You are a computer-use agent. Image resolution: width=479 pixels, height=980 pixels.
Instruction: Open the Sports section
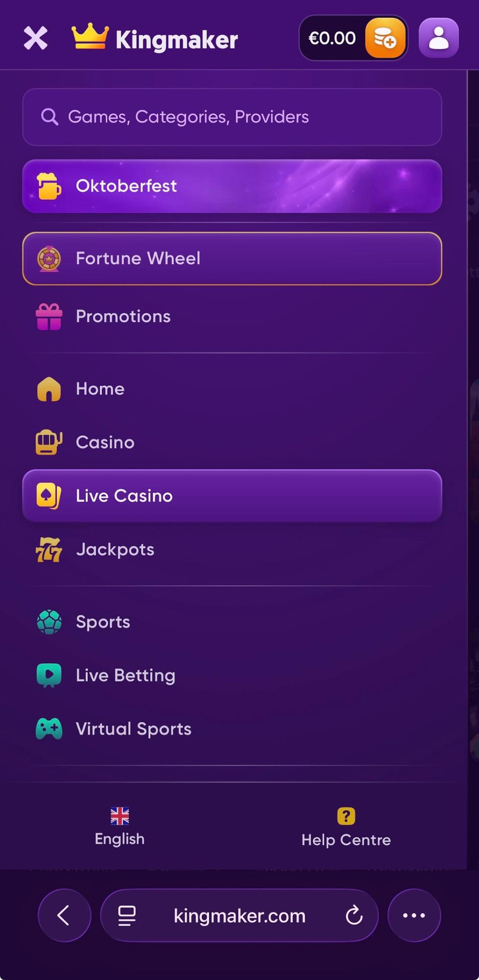coord(102,622)
